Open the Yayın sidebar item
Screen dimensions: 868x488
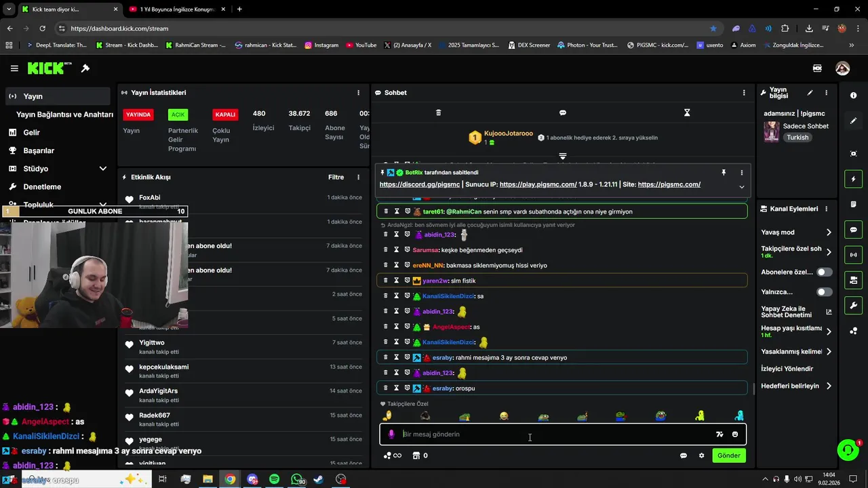[x=58, y=96]
